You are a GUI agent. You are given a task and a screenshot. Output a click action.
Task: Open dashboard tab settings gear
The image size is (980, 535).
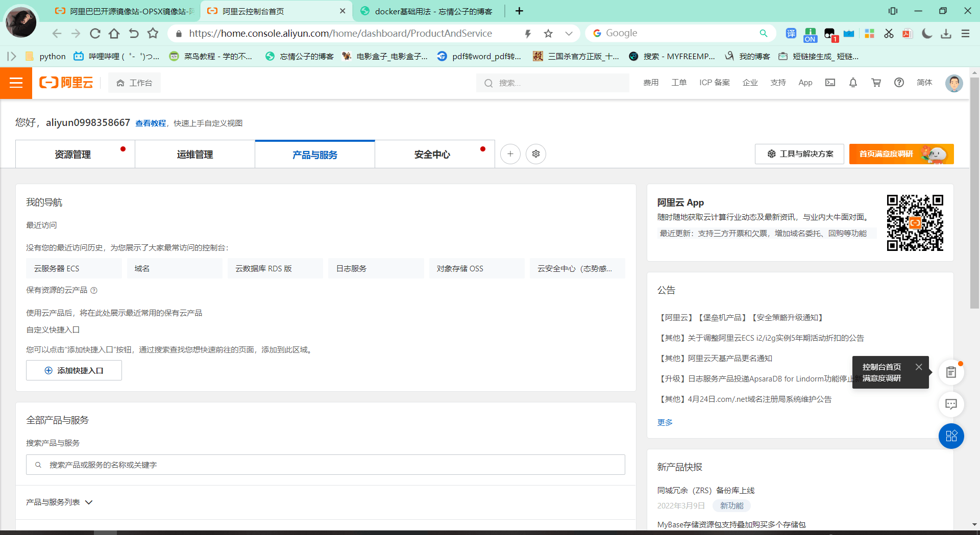[x=536, y=154]
